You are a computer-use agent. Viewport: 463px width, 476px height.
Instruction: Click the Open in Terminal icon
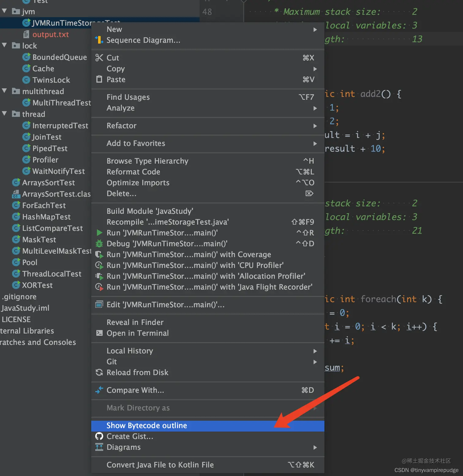[99, 333]
